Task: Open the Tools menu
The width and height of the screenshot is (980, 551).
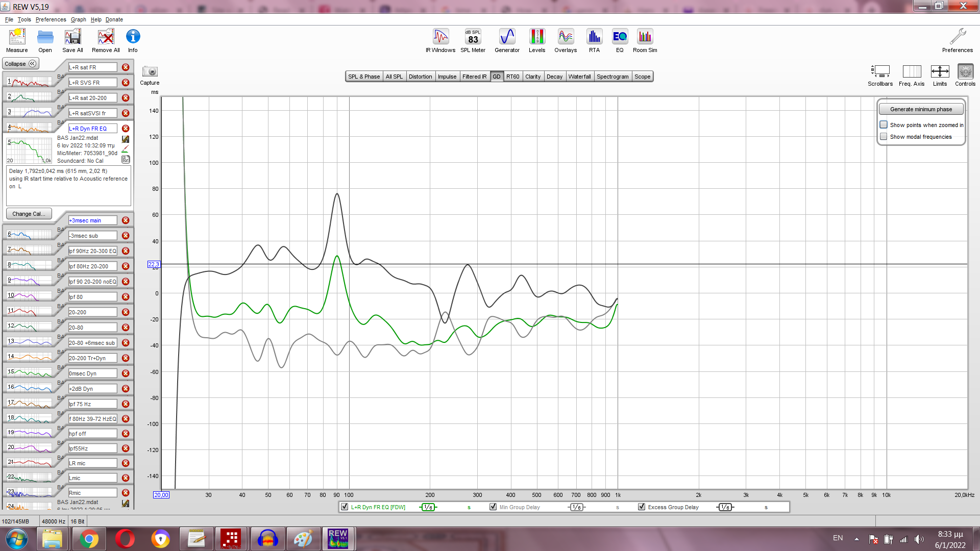Action: (x=24, y=19)
